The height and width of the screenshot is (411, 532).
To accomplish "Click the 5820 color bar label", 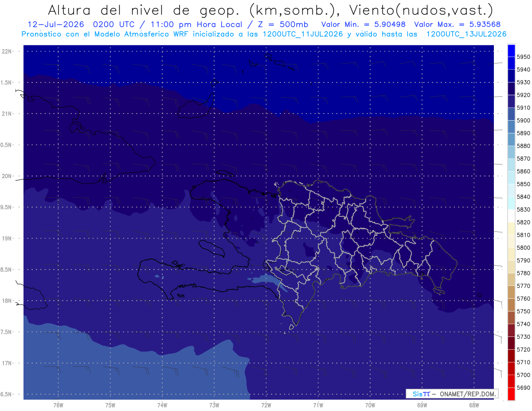I will pyautogui.click(x=523, y=222).
